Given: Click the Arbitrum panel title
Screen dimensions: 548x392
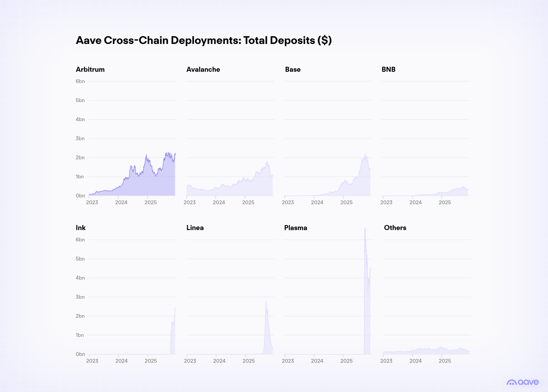Looking at the screenshot, I should pos(90,69).
